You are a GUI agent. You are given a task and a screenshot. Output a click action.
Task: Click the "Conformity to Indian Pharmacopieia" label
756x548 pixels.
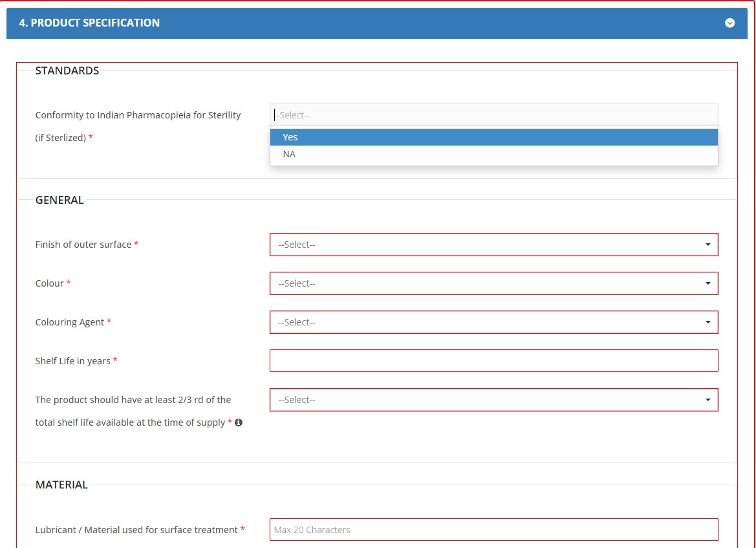[138, 115]
